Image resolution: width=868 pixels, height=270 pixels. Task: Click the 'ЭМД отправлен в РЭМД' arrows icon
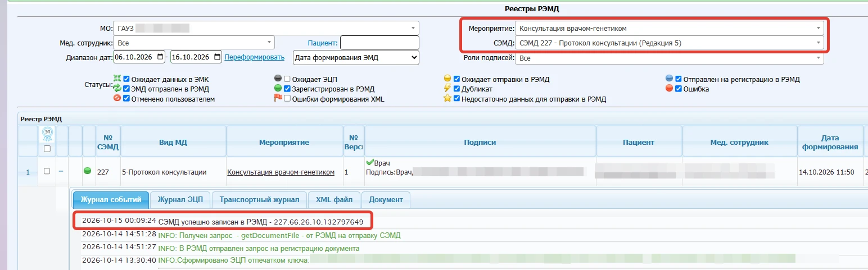(x=117, y=89)
